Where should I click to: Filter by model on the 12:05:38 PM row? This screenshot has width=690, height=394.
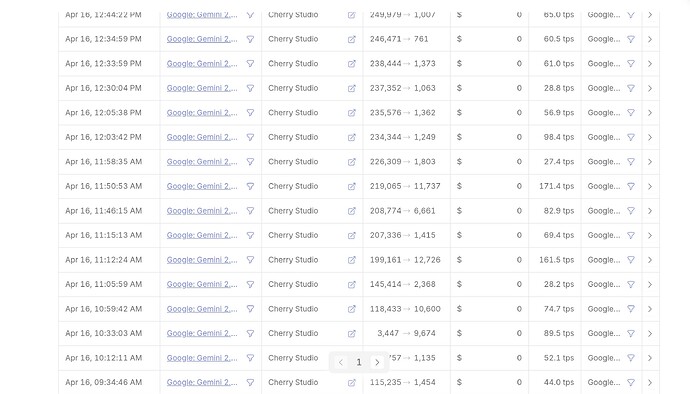click(x=250, y=113)
